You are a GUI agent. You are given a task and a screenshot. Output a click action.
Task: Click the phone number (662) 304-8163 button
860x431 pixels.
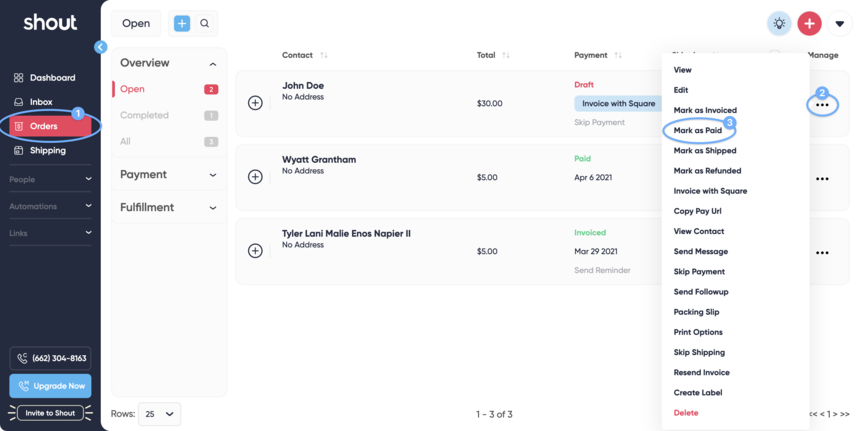tap(50, 359)
